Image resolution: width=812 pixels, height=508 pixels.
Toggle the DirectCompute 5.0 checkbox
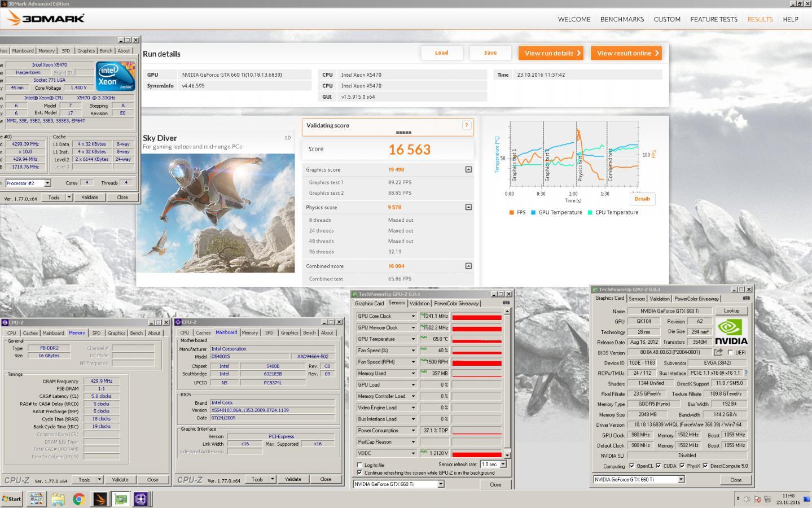[705, 466]
